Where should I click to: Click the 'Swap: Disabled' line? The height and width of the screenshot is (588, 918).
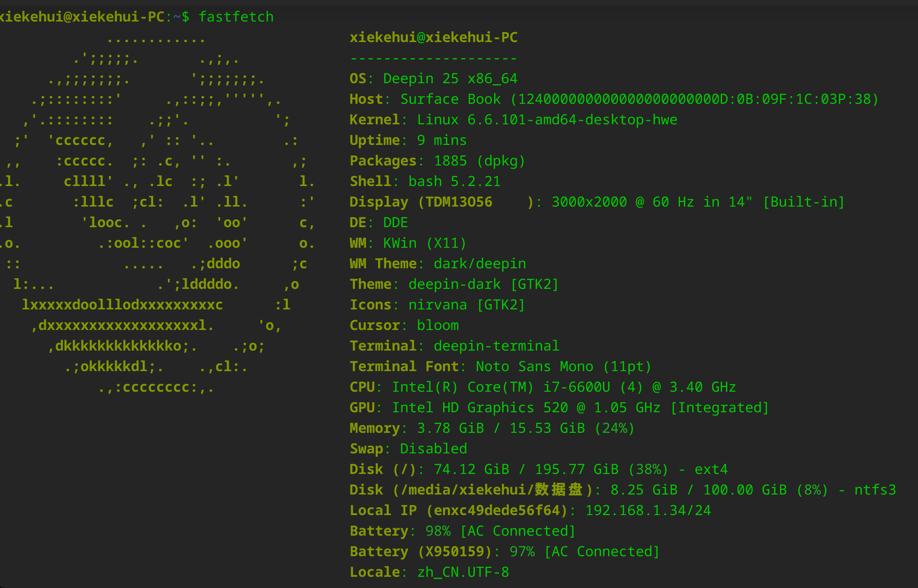(409, 449)
